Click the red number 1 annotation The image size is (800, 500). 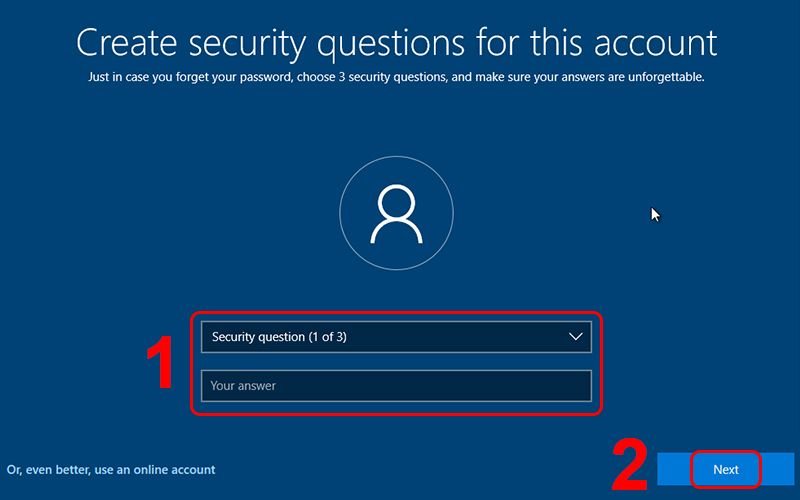162,363
